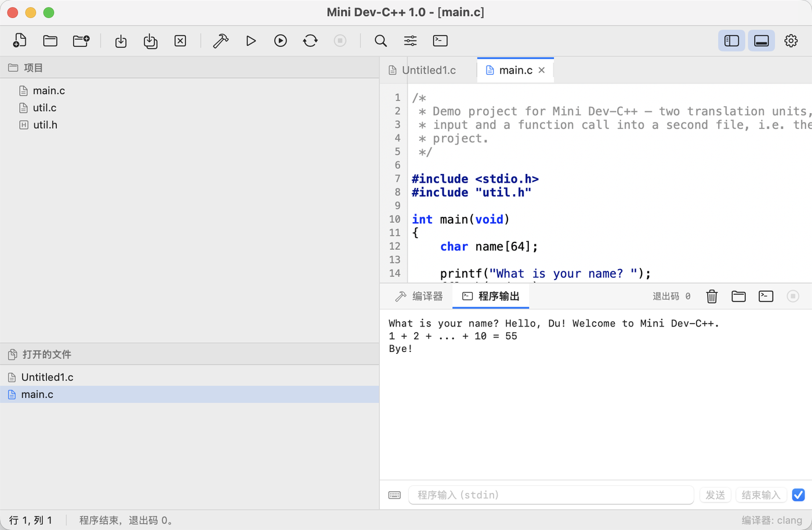The width and height of the screenshot is (812, 530).
Task: Click code line #include <stdio.h>
Action: (x=475, y=179)
